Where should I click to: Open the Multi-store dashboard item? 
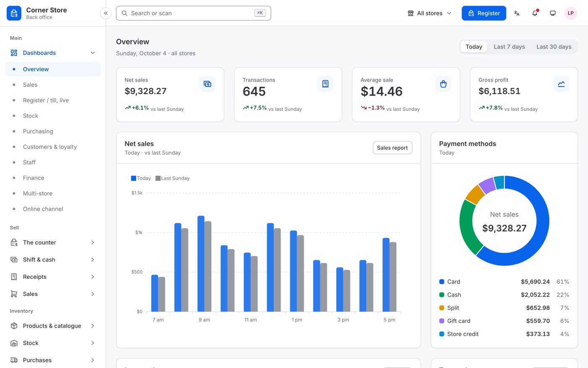53,193
